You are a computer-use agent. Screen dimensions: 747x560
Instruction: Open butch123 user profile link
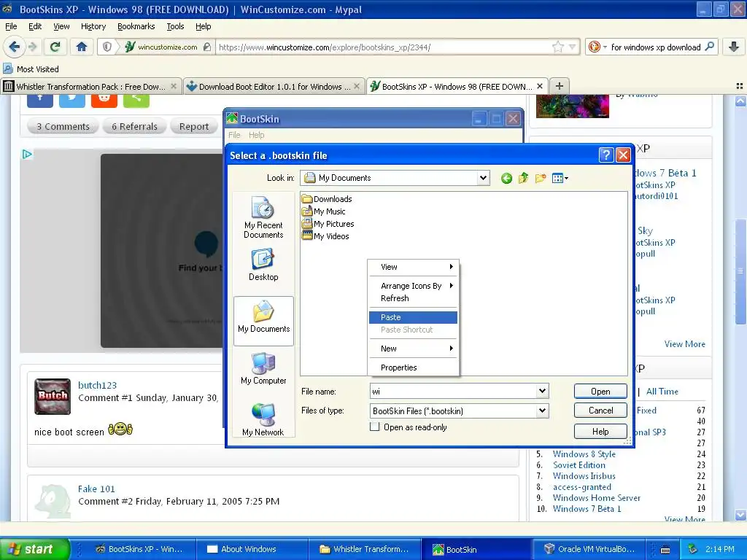coord(97,385)
